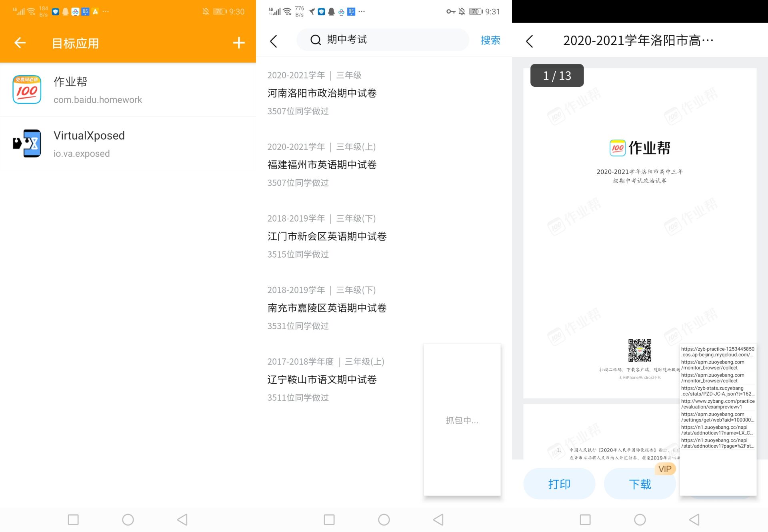Image resolution: width=768 pixels, height=532 pixels.
Task: Select the addnoticev1?name=LX_C captured URL
Action: point(718,430)
